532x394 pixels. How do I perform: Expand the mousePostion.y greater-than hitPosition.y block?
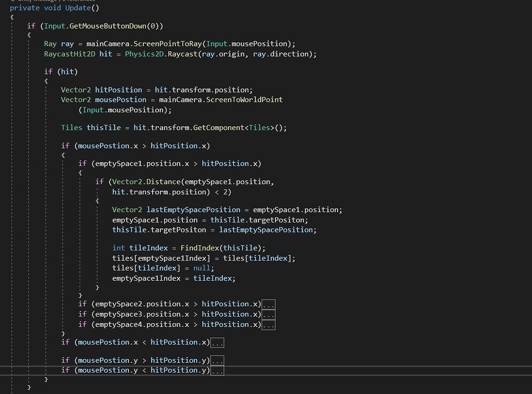[x=217, y=360]
